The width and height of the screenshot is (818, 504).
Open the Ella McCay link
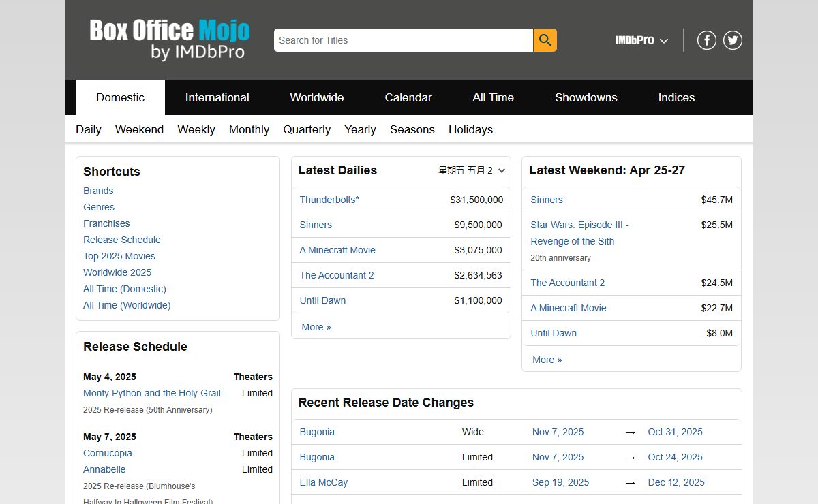324,482
